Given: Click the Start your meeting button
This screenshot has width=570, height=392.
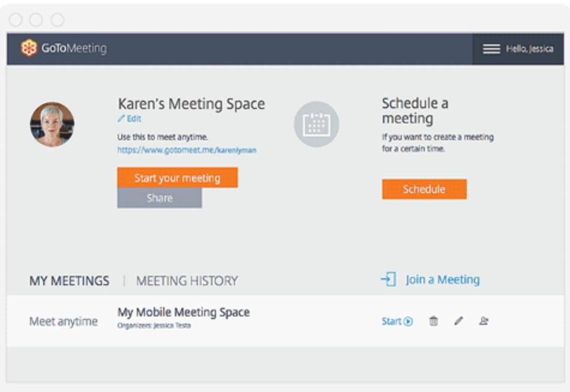Looking at the screenshot, I should coord(177,178).
